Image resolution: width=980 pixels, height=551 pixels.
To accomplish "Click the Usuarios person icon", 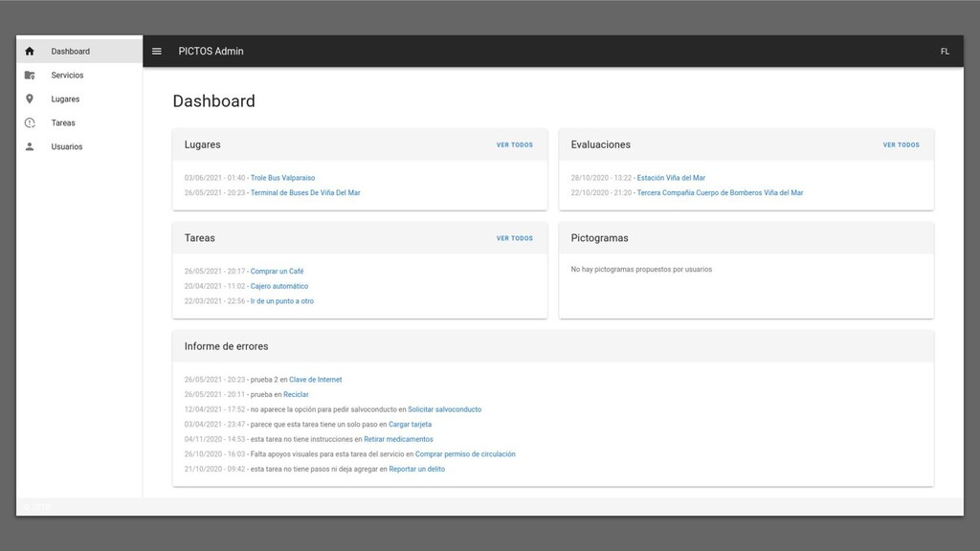I will [30, 146].
